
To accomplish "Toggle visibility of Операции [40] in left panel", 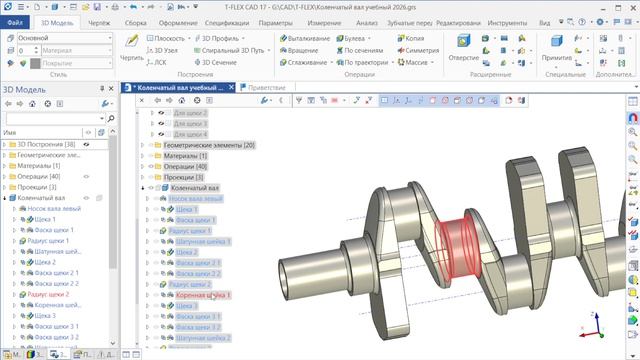I will pyautogui.click(x=86, y=176).
